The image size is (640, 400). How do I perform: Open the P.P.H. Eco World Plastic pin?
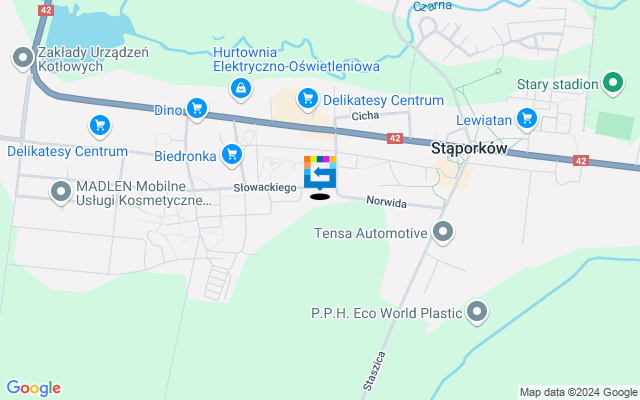pyautogui.click(x=477, y=312)
